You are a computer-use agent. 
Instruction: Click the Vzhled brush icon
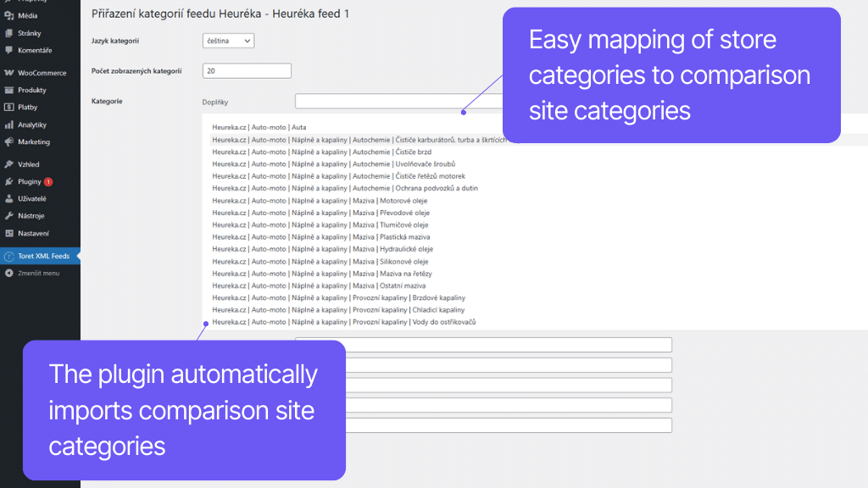tap(8, 164)
